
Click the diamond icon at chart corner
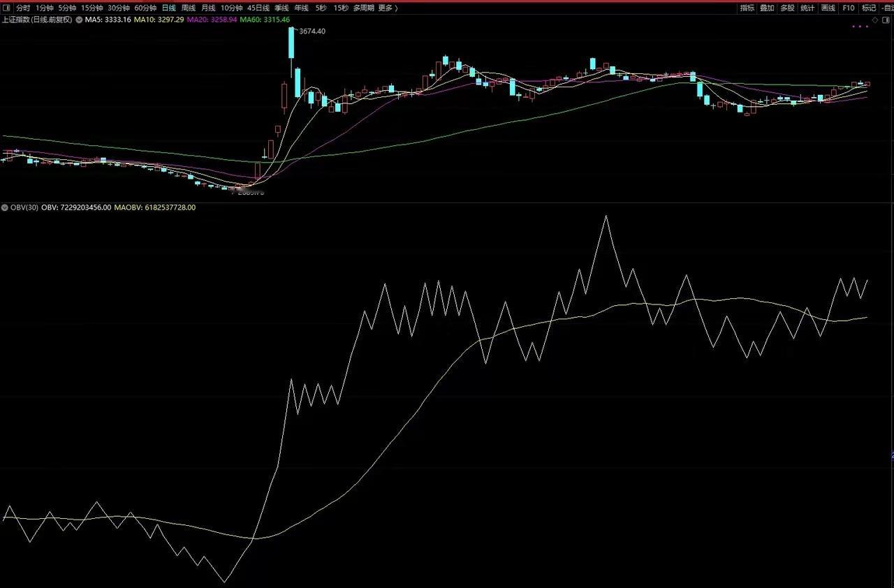pos(876,20)
